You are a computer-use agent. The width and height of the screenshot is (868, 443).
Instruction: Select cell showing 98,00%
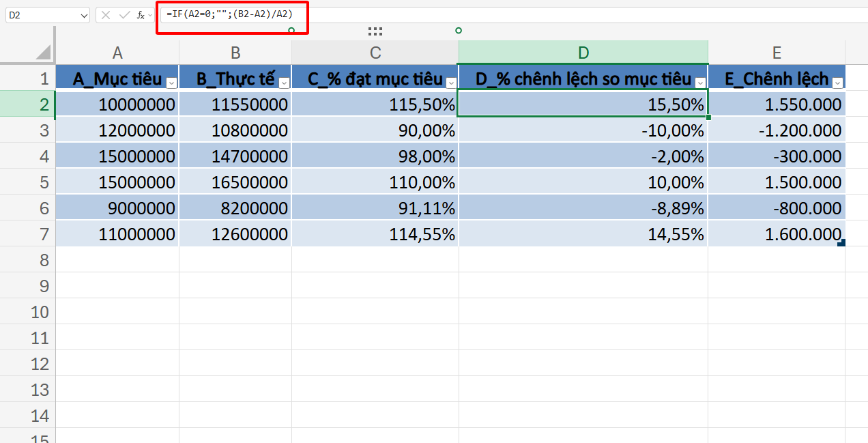375,156
